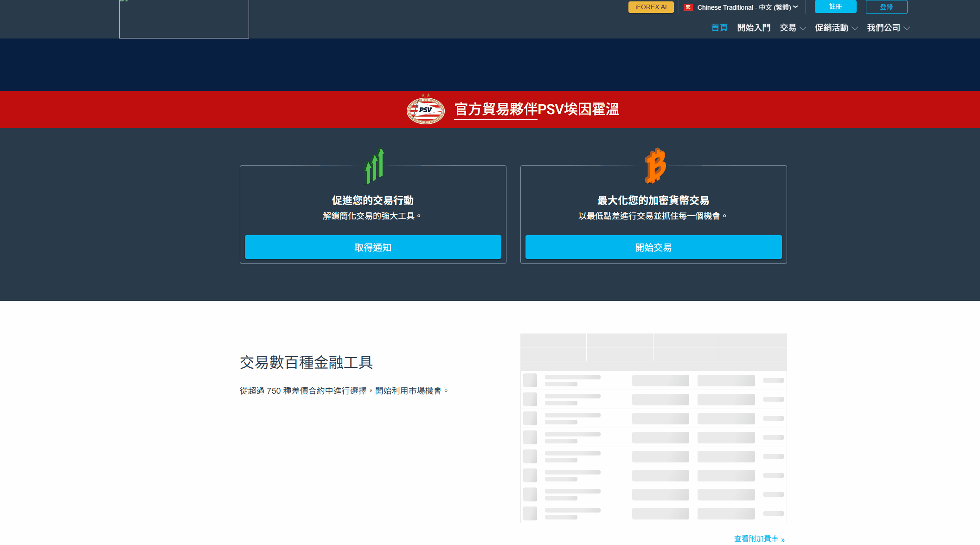Screen dimensions: 980x545
Task: Open the 開始入門 menu item
Action: click(x=754, y=28)
